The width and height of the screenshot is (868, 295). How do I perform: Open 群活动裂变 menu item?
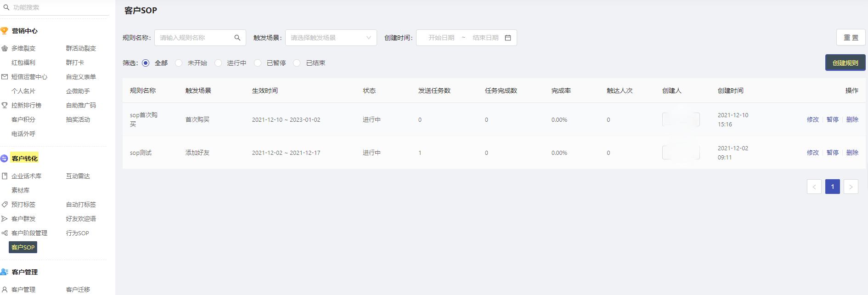(81, 48)
